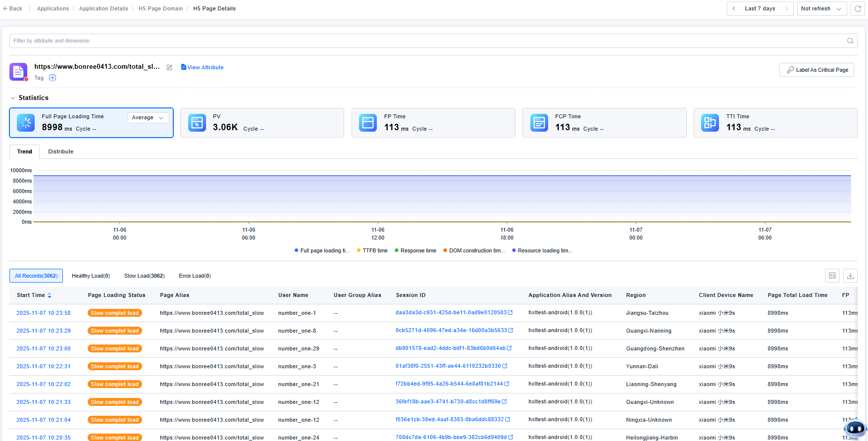Download records with the export icon
Image resolution: width=868 pixels, height=441 pixels.
click(850, 276)
